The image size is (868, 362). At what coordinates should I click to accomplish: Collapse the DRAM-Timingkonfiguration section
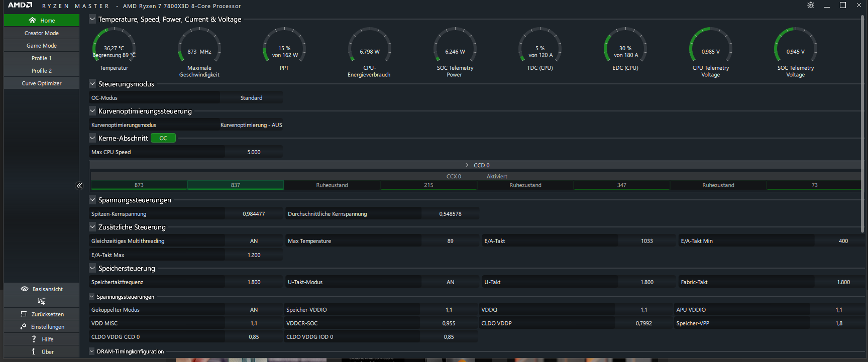coord(92,351)
